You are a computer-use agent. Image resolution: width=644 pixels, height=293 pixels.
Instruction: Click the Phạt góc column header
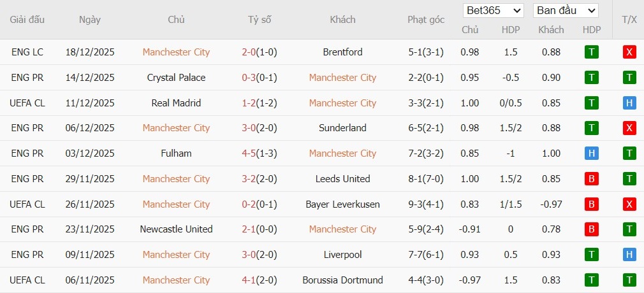click(x=426, y=20)
